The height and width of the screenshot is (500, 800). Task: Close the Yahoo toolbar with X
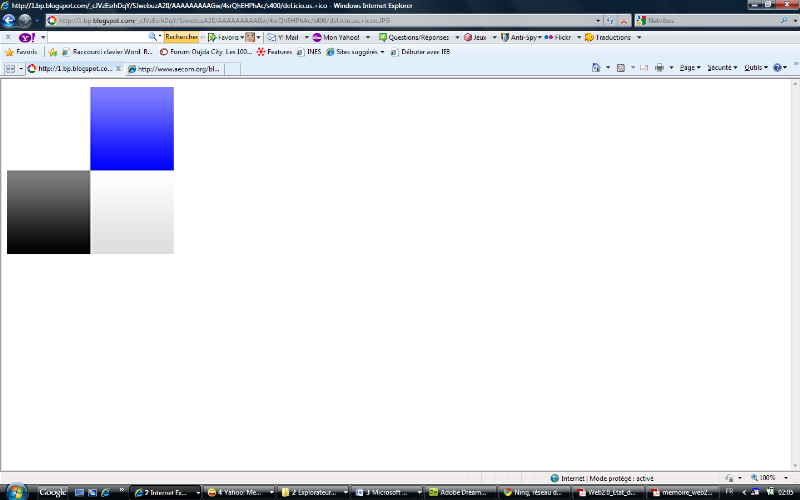coord(8,37)
